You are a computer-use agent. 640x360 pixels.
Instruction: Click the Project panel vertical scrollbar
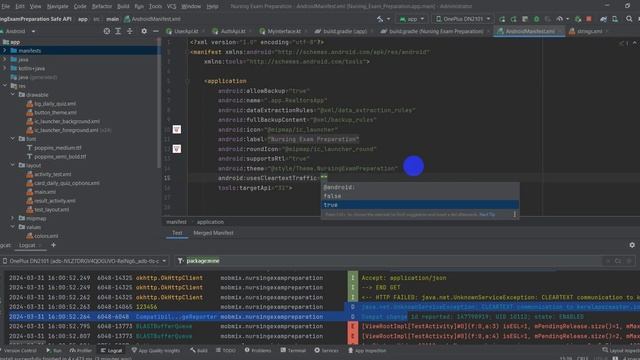[159, 102]
